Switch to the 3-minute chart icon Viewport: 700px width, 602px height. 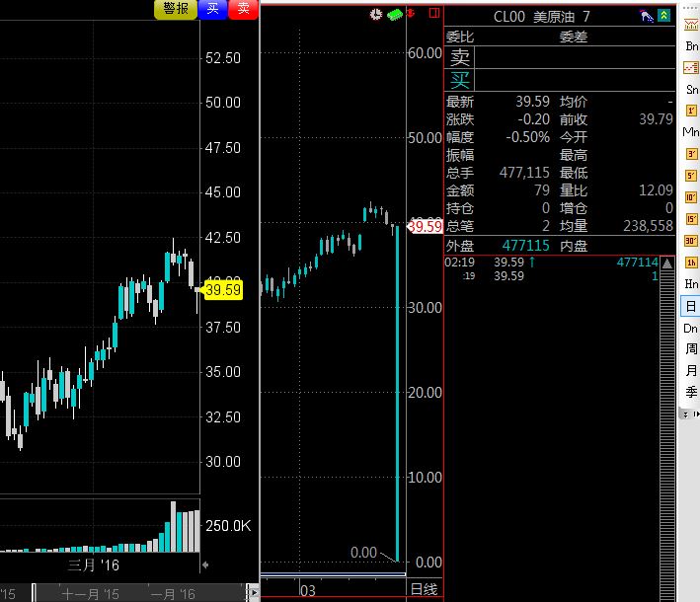tap(691, 154)
